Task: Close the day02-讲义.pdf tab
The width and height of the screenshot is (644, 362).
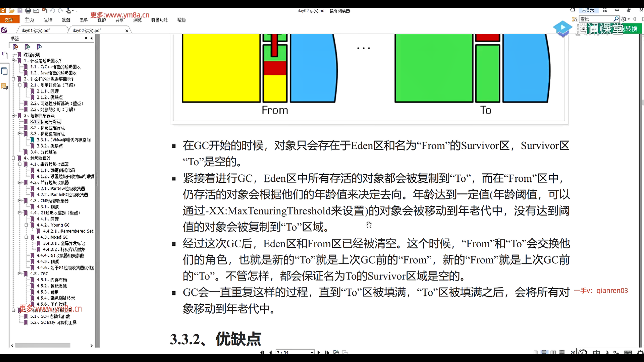Action: coord(127,31)
